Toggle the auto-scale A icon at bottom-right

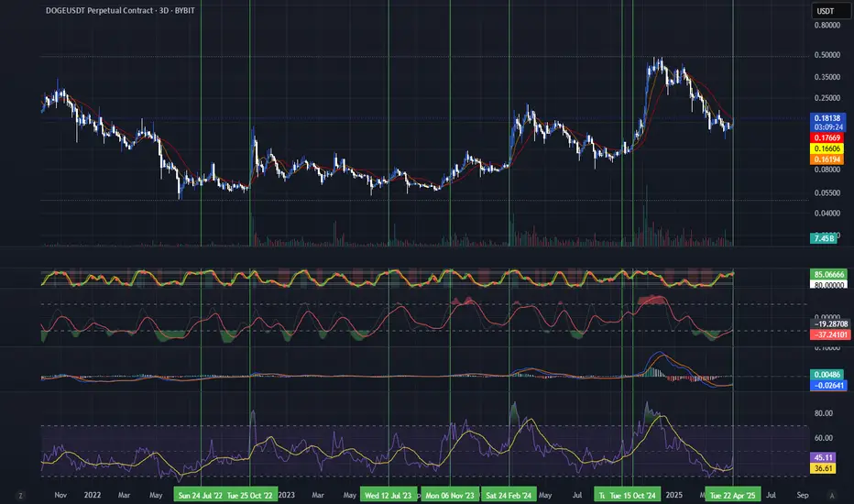[832, 495]
